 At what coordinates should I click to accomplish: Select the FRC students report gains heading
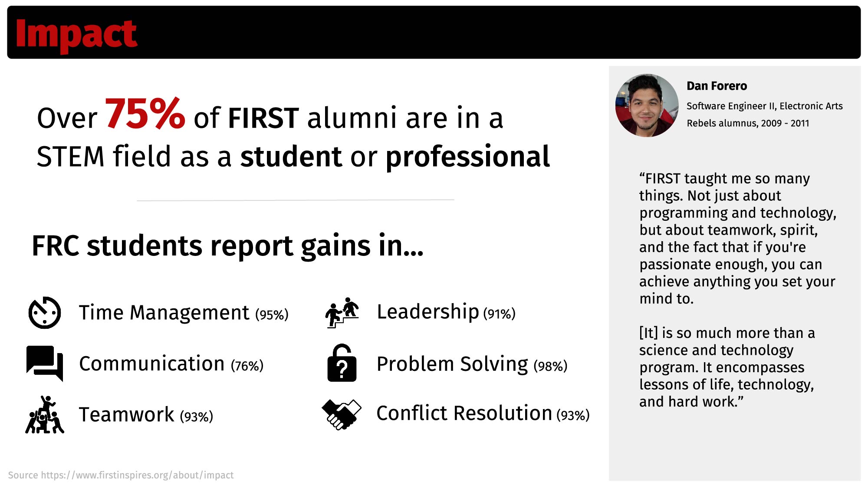tap(227, 246)
